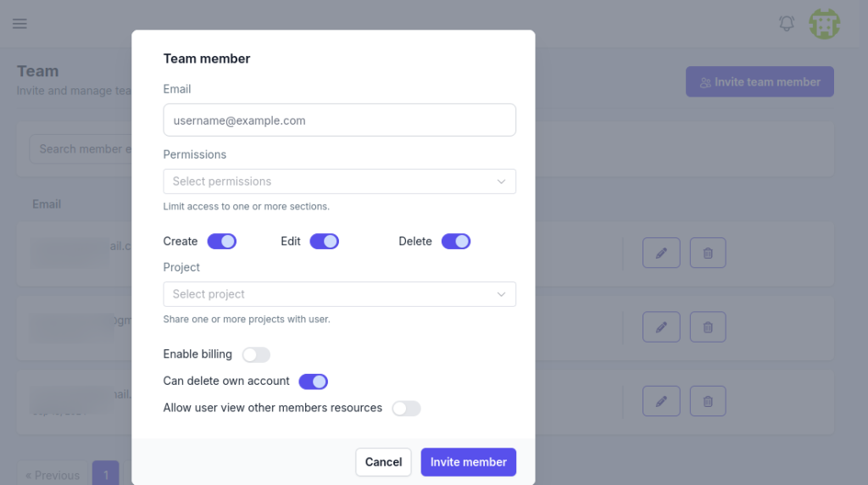
Task: Allow user view other members resources
Action: click(406, 409)
